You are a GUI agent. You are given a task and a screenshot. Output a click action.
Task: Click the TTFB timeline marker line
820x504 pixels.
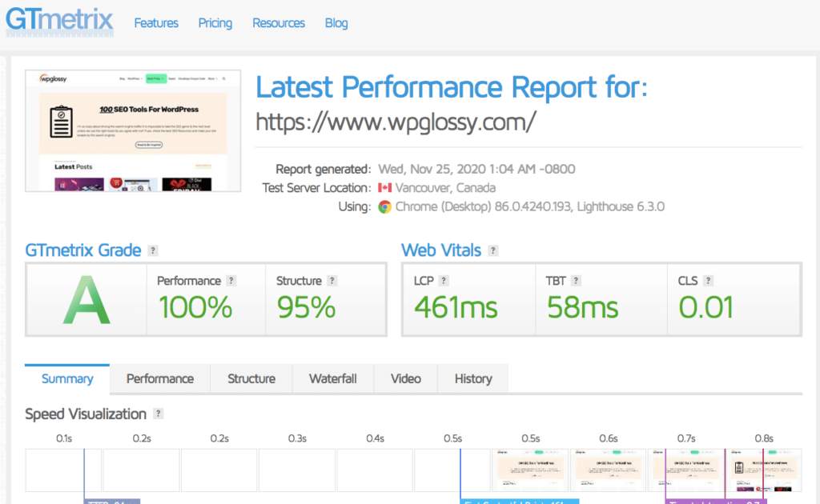click(x=84, y=473)
